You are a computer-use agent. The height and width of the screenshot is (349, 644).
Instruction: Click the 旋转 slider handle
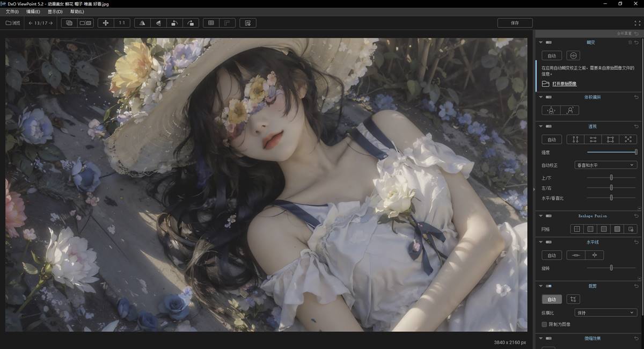611,268
